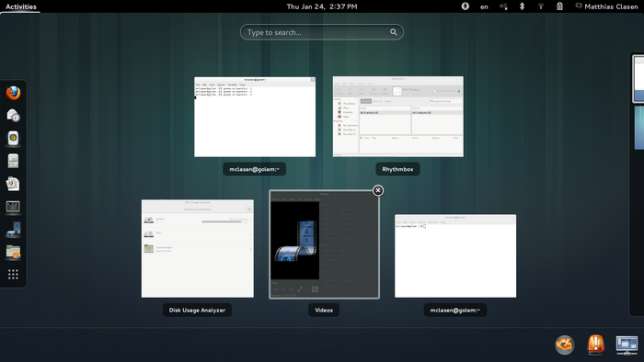Select the Rhythmbox window thumbnail

(398, 117)
